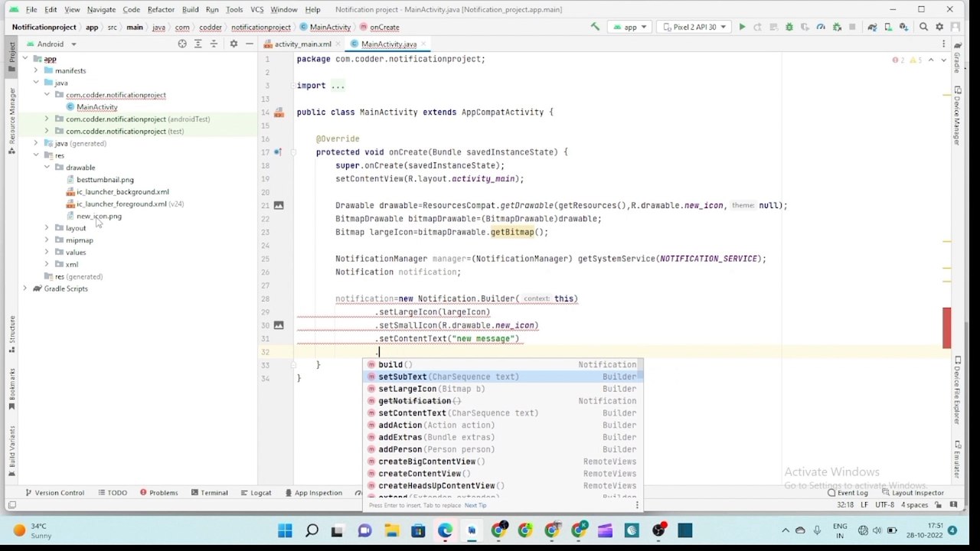
Task: Switch to the activity_main.xml tab
Action: (x=302, y=44)
